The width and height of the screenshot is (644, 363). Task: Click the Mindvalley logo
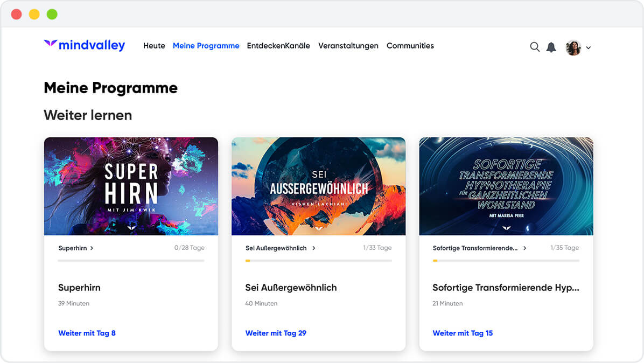[x=84, y=46]
